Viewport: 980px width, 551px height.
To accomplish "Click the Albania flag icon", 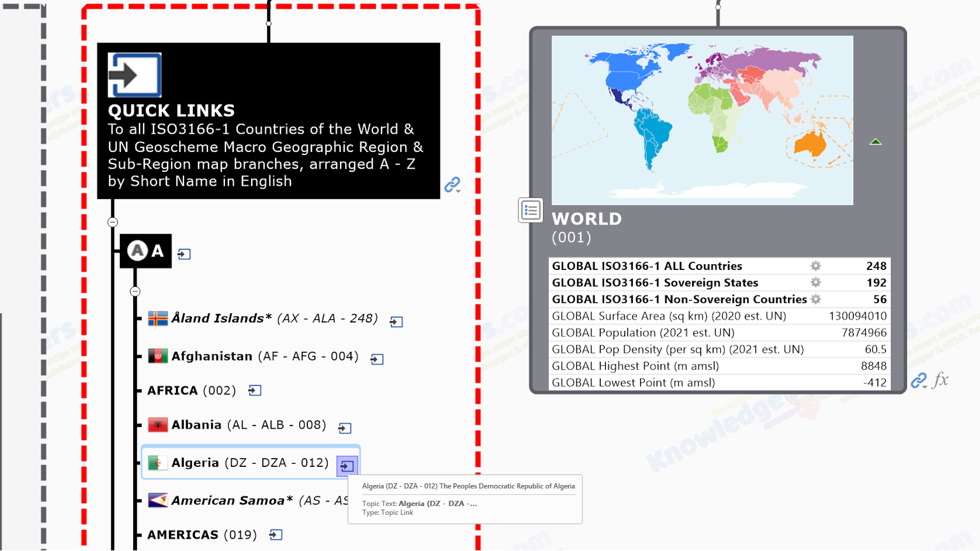I will 158,424.
